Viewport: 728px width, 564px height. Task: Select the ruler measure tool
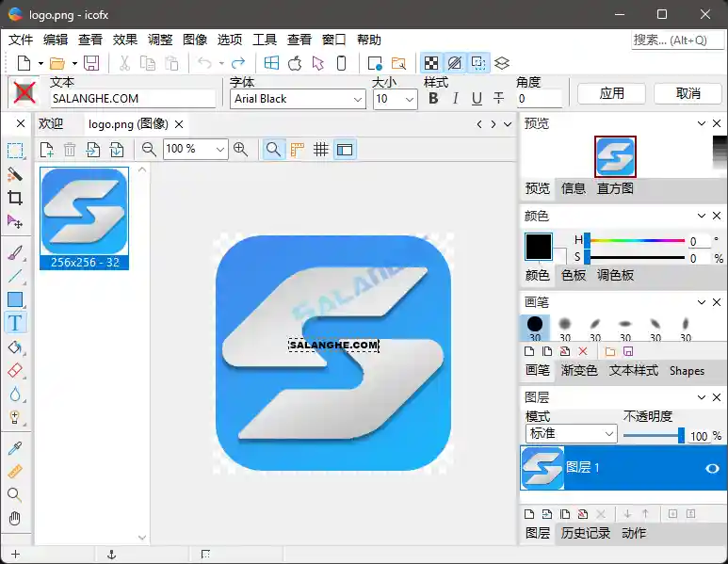(x=15, y=472)
